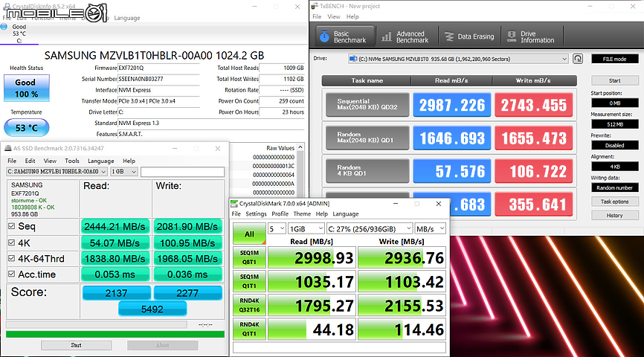Viewport: 644px width, 357px height.
Task: Click the TxBENCH title bar icon
Action: click(315, 6)
